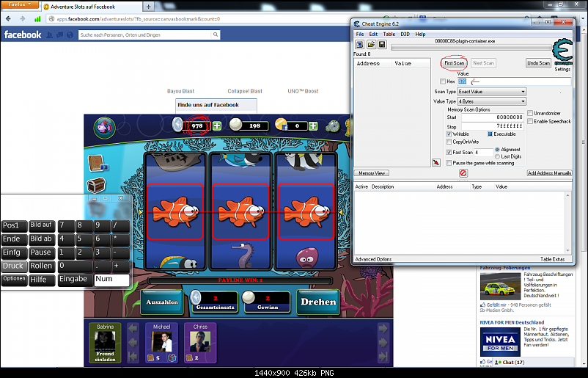Click the silver coin icon beside 978

pos(177,125)
